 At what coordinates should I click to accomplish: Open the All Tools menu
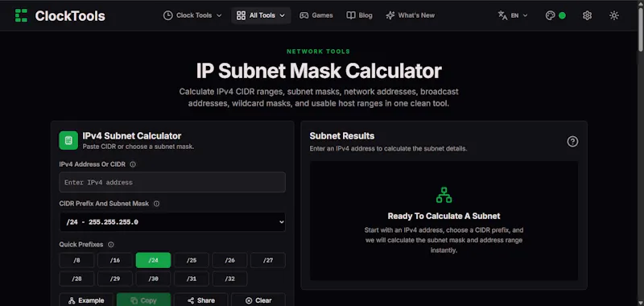click(x=261, y=15)
